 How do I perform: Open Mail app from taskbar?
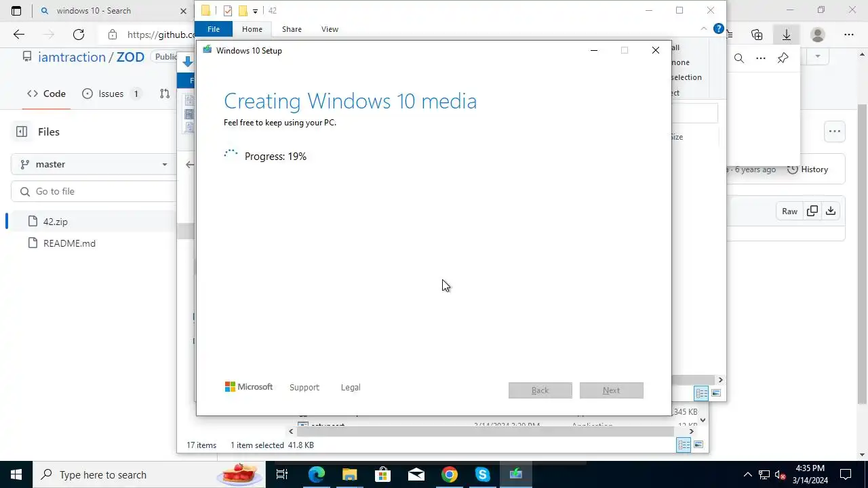coord(416,474)
